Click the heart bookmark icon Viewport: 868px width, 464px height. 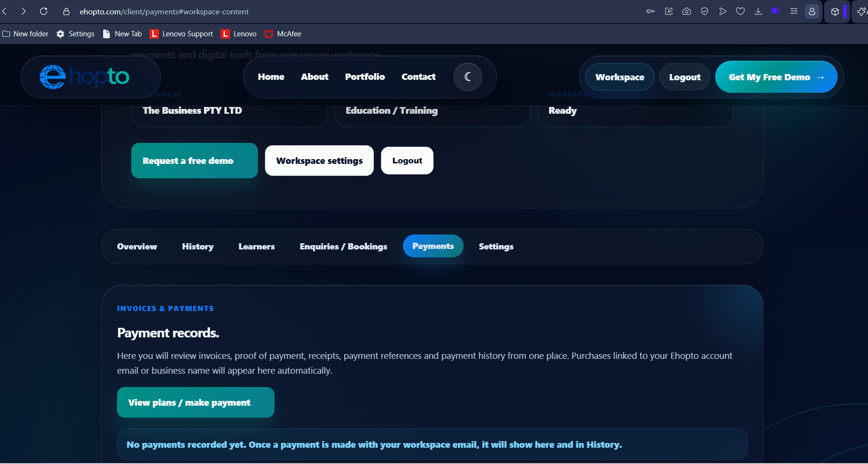pos(740,11)
